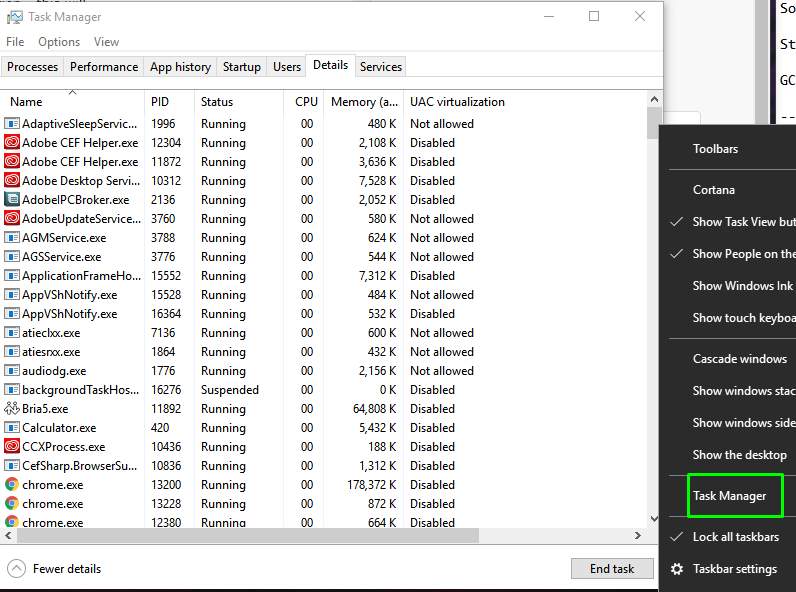Click chrome.exe icon with PID 13200
Image resolution: width=796 pixels, height=592 pixels.
coord(12,485)
